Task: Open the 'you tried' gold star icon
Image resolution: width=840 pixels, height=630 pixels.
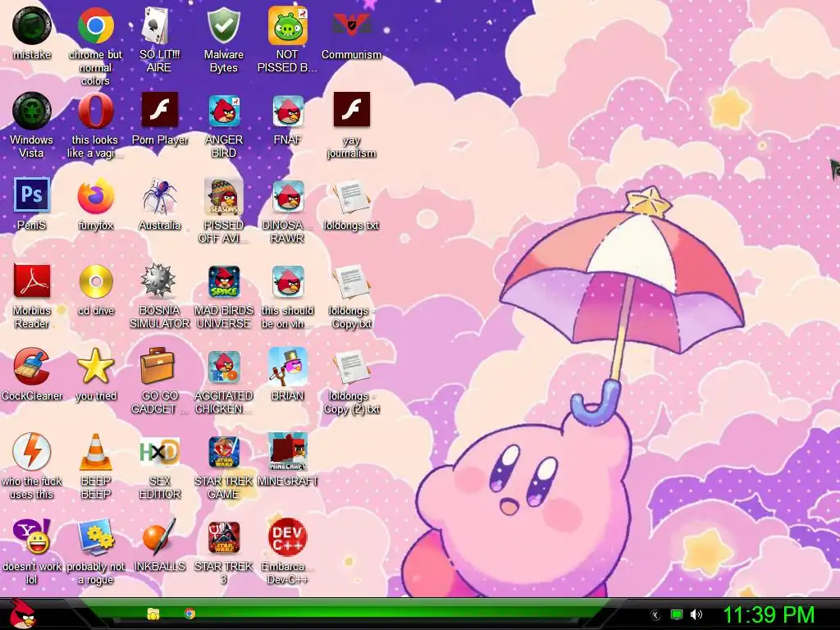Action: click(x=95, y=367)
